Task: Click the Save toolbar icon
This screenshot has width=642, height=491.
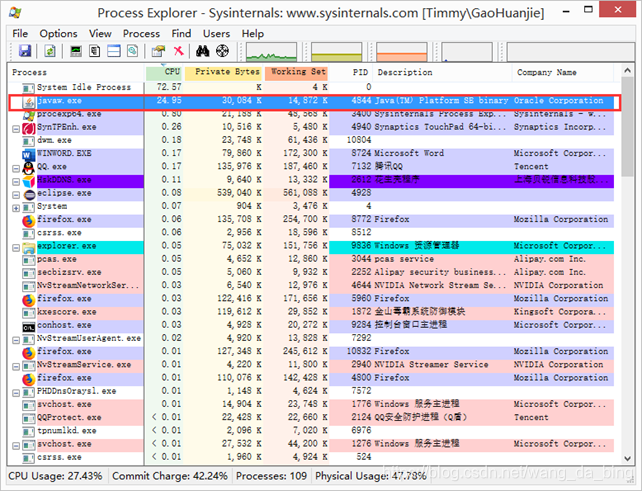Action: pos(25,51)
